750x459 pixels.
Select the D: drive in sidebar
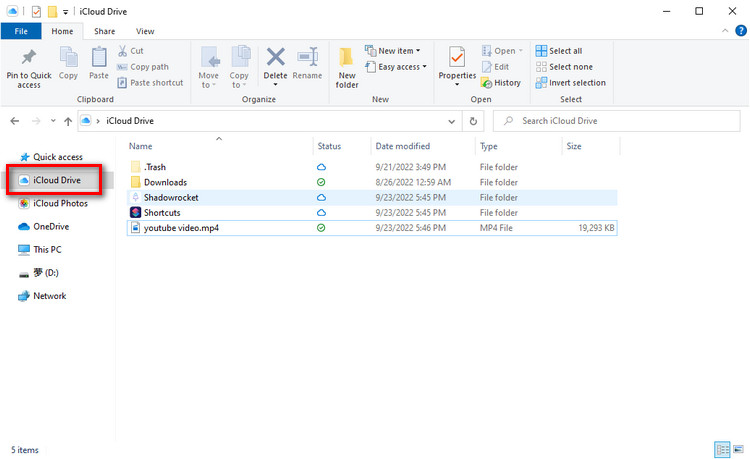[x=39, y=273]
